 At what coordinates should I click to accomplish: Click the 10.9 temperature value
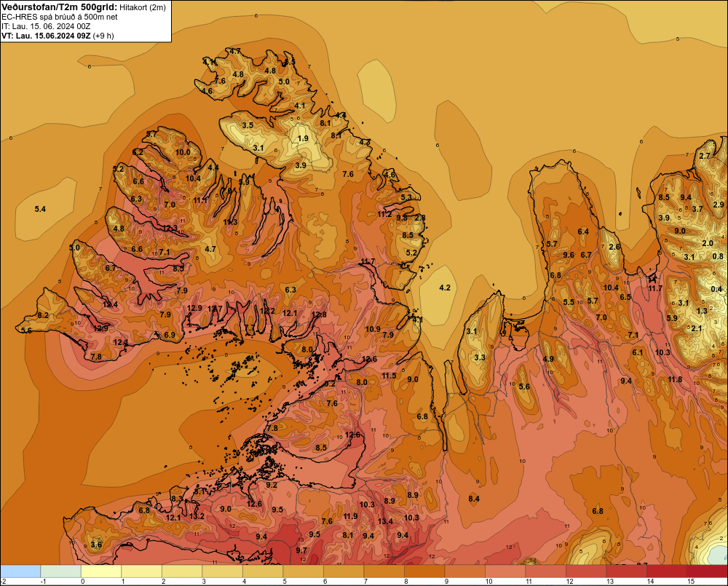pyautogui.click(x=373, y=329)
